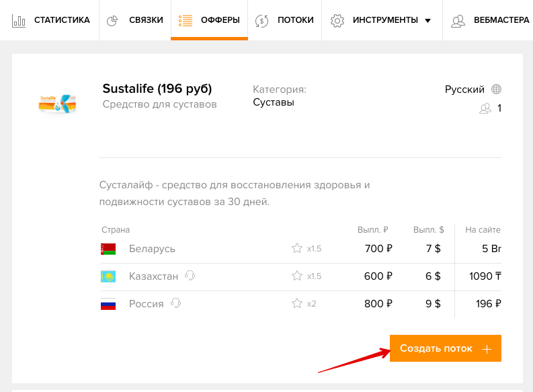Click the Казахстан country name
533x392 pixels.
point(153,276)
